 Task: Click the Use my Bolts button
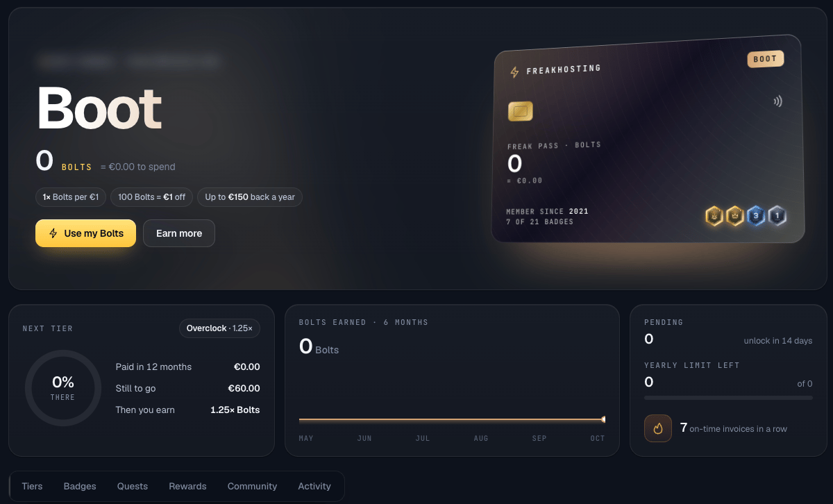(85, 233)
